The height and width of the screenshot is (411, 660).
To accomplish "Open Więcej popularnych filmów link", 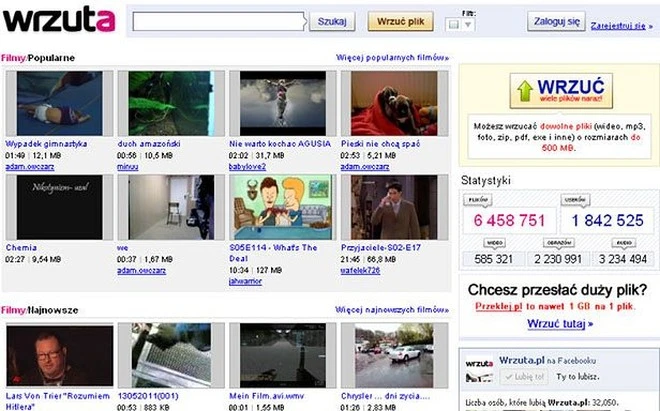I will (392, 58).
